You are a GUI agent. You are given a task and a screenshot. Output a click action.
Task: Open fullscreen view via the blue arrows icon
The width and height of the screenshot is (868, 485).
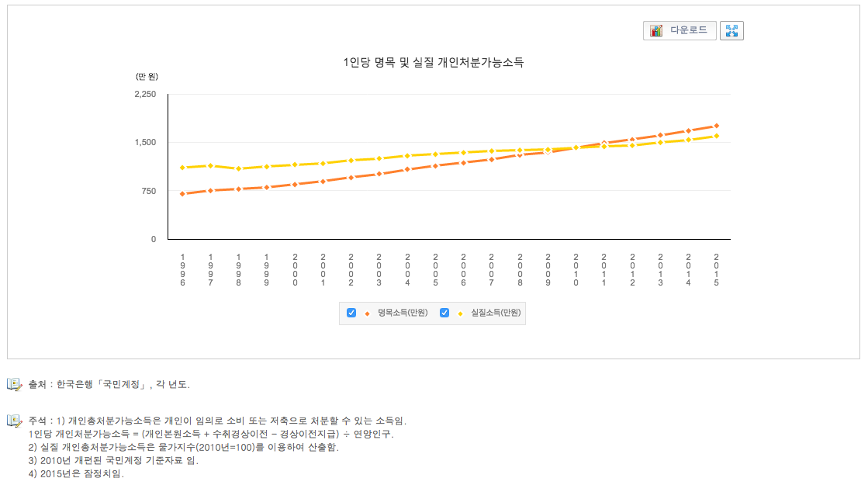point(731,30)
